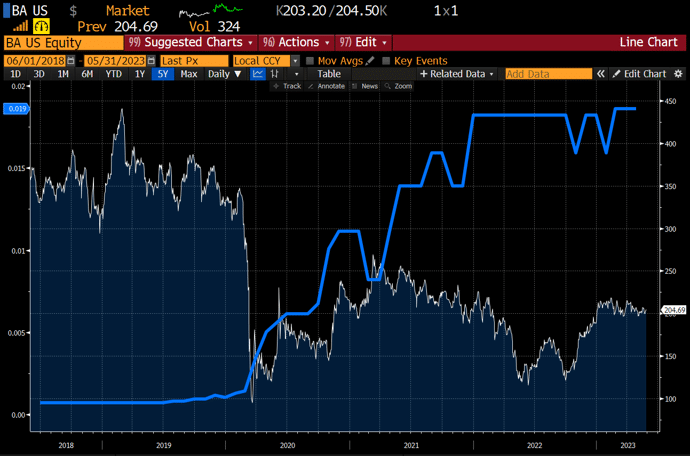Click the 2020 x-axis year label
The height and width of the screenshot is (456, 690).
(287, 445)
